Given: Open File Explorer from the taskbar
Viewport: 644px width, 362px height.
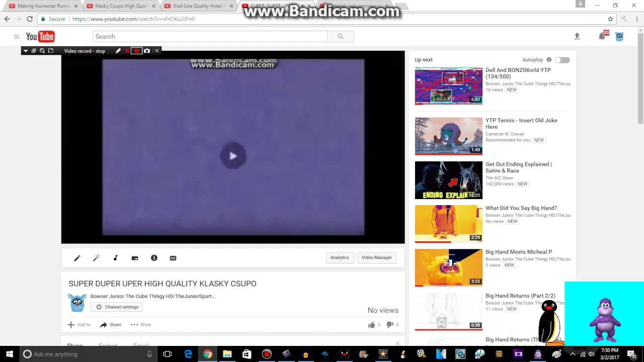Looking at the screenshot, I should 227,354.
